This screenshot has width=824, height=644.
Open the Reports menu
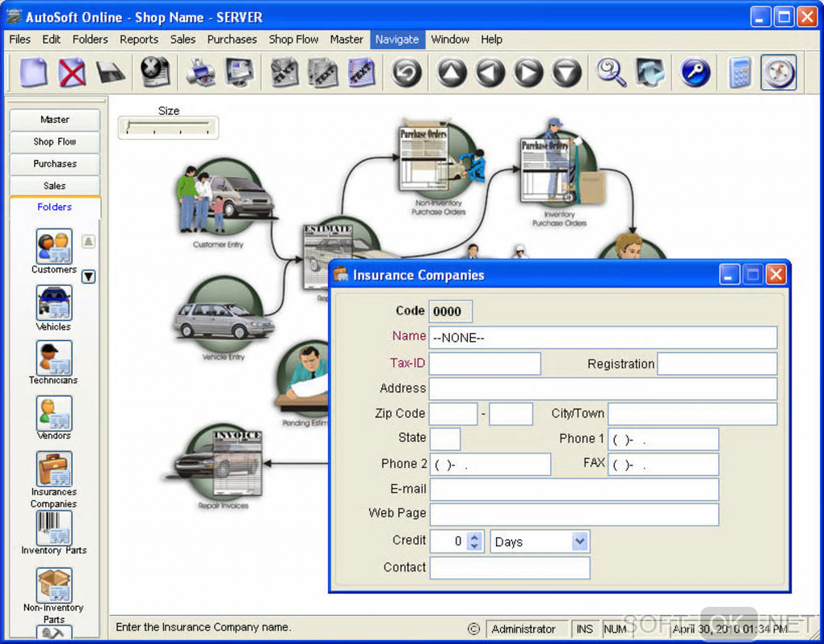click(139, 40)
